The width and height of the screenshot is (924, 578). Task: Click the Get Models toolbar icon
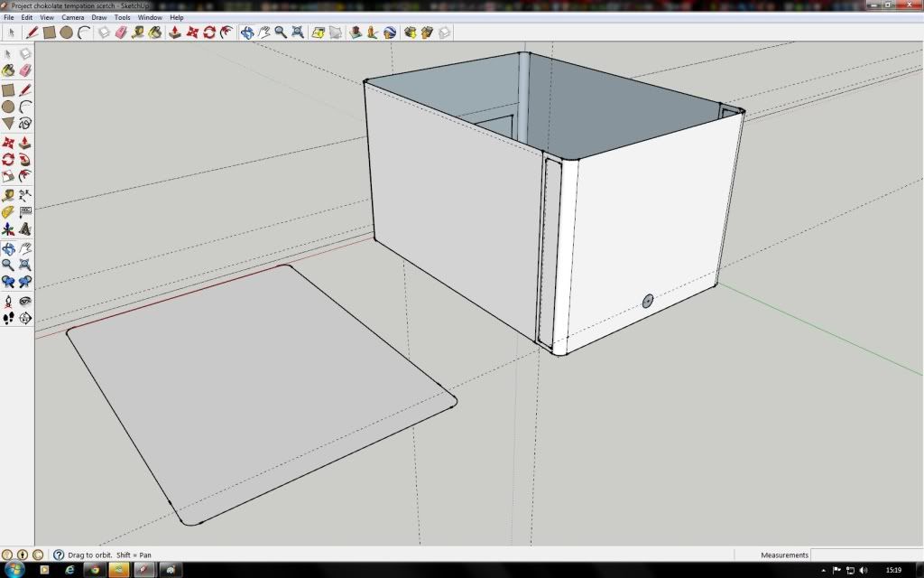(x=411, y=33)
